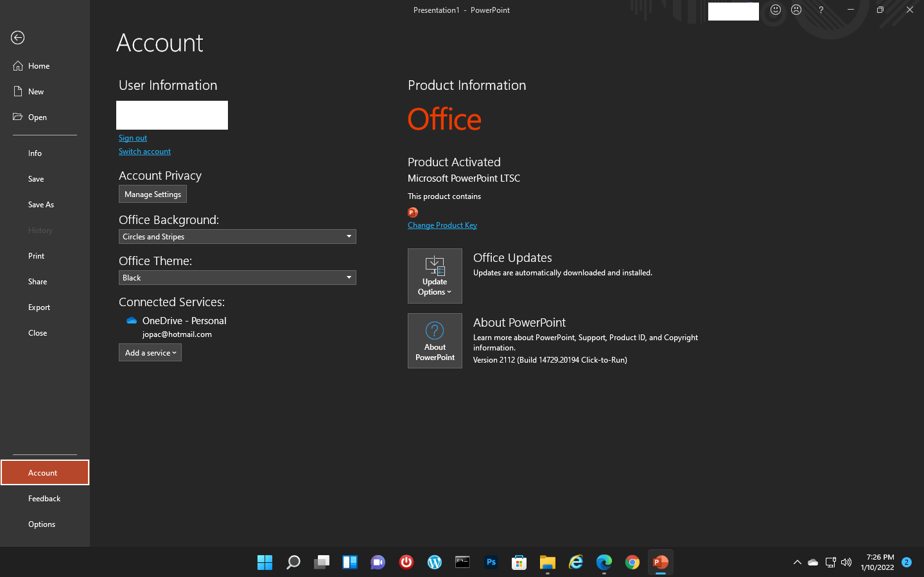Choose Save from the sidebar
Viewport: 924px width, 577px height.
click(45, 179)
